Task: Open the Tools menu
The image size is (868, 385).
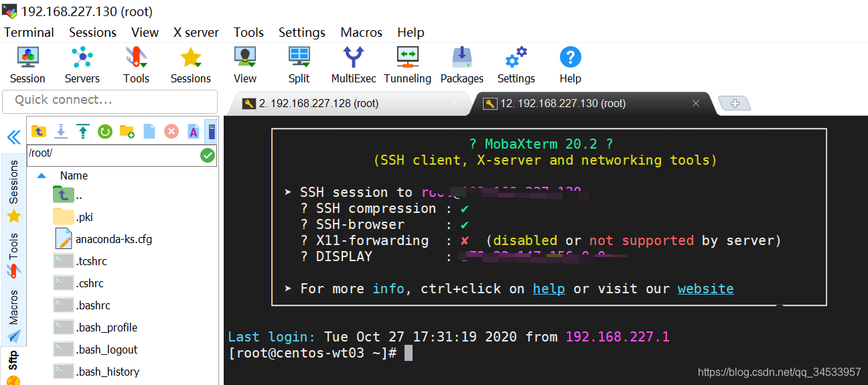Action: coord(248,32)
